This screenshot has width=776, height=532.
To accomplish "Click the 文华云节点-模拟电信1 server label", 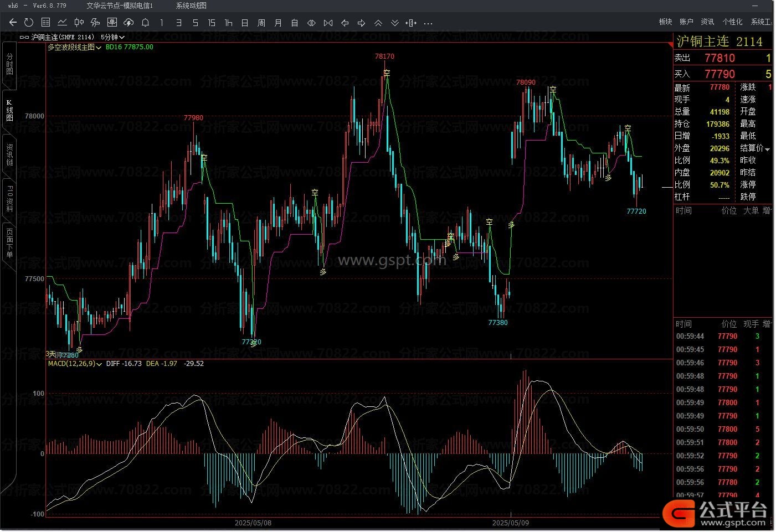I will pos(120,6).
